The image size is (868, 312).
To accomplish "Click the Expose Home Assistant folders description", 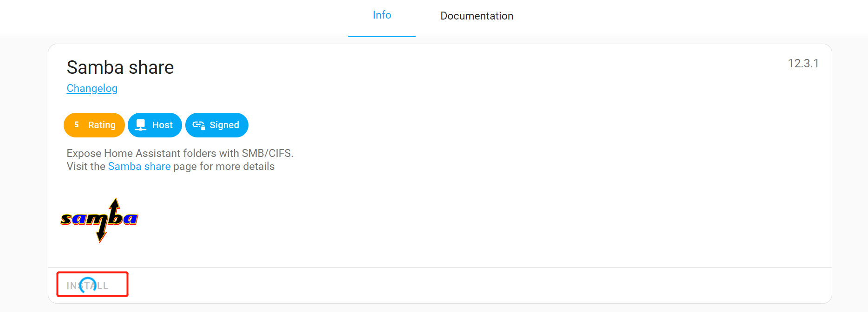I will 180,153.
